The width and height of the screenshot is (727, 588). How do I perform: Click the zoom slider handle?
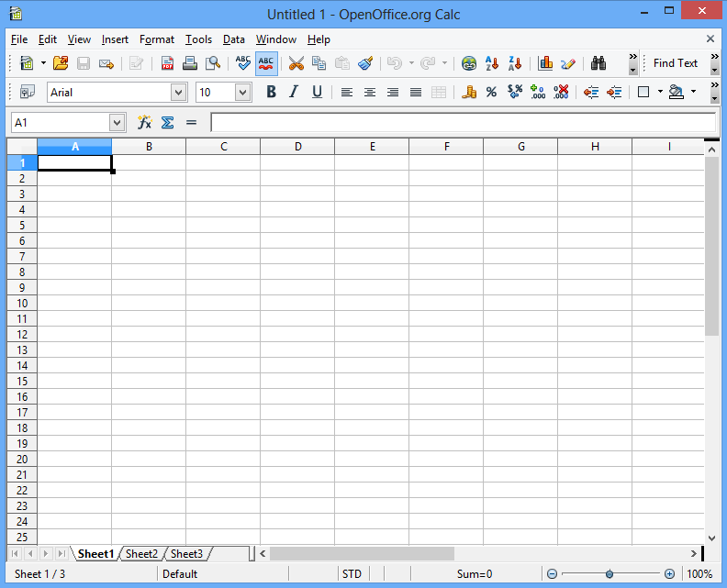click(x=609, y=574)
